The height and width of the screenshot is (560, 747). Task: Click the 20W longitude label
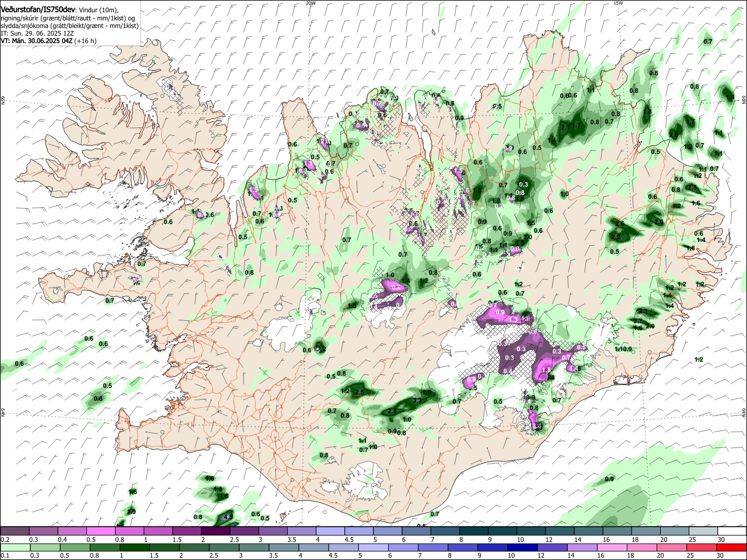tap(310, 3)
